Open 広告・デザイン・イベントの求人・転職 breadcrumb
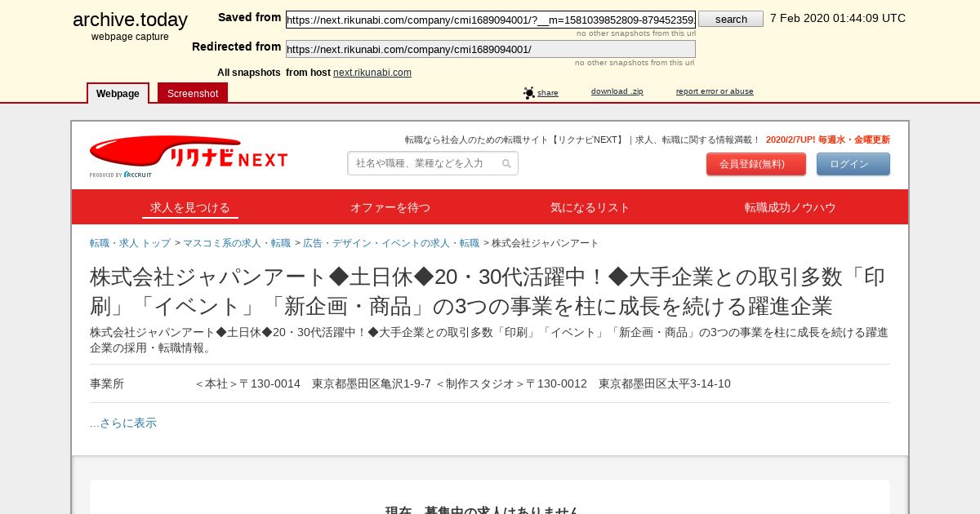980x514 pixels. click(391, 243)
